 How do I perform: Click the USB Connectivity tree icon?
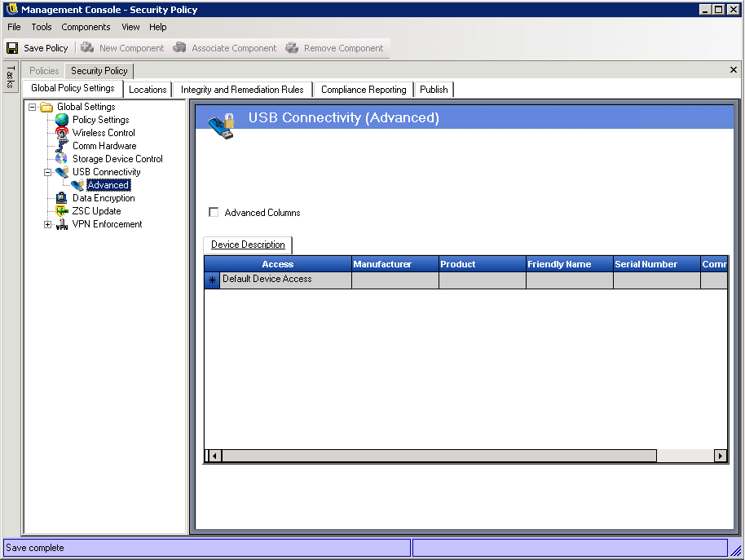click(62, 172)
